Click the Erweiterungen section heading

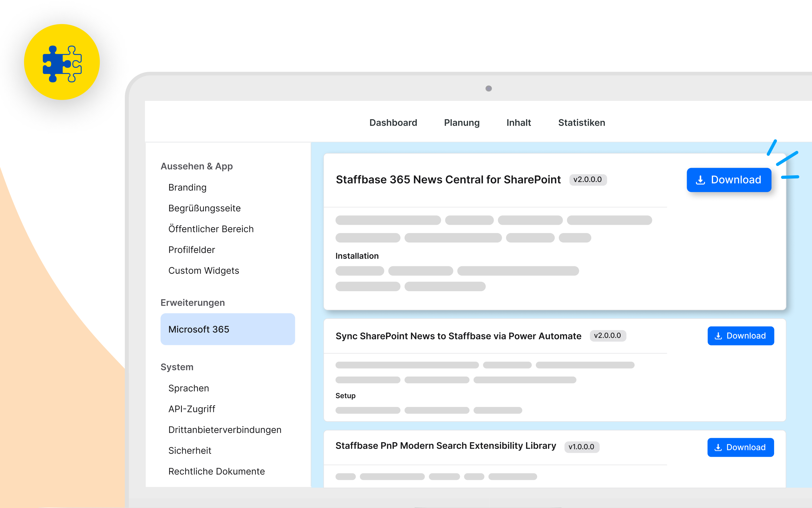(193, 303)
